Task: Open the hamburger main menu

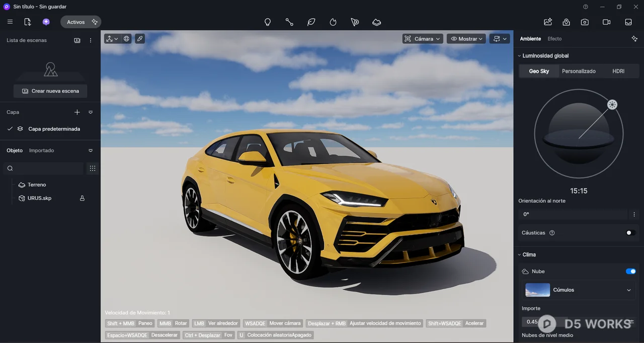Action: coord(10,22)
